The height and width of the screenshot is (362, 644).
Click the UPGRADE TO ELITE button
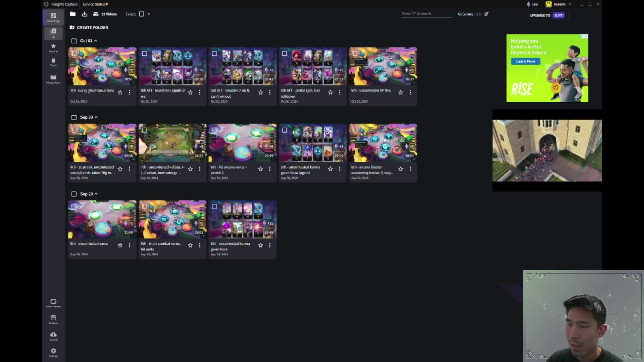coord(547,15)
